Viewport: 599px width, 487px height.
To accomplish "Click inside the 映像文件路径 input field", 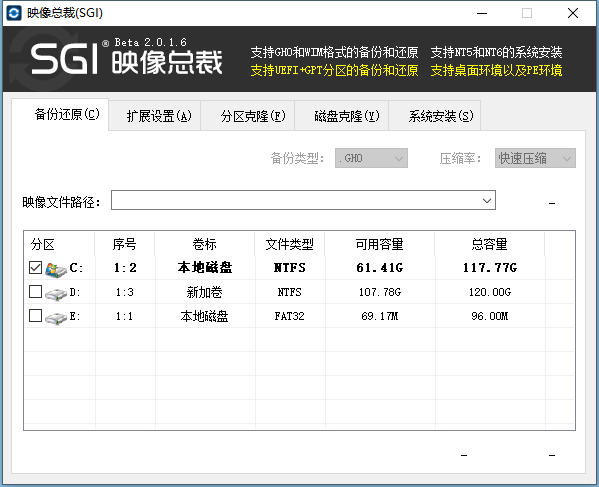I will click(x=295, y=201).
